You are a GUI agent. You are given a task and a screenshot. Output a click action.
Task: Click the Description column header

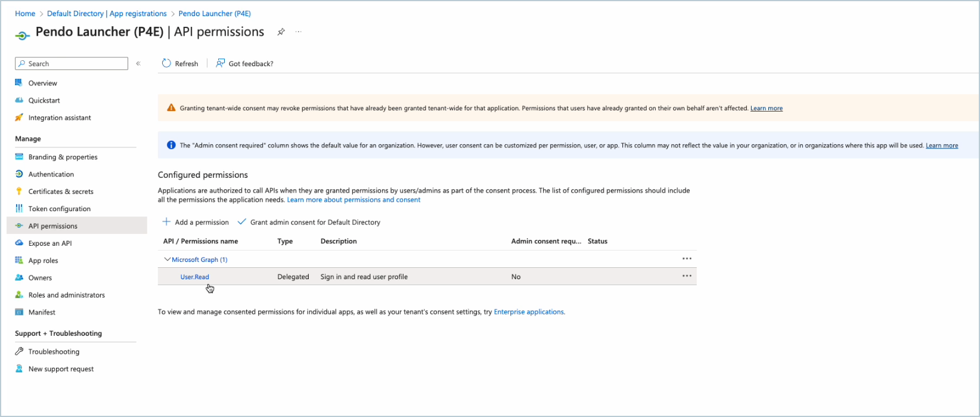tap(339, 241)
